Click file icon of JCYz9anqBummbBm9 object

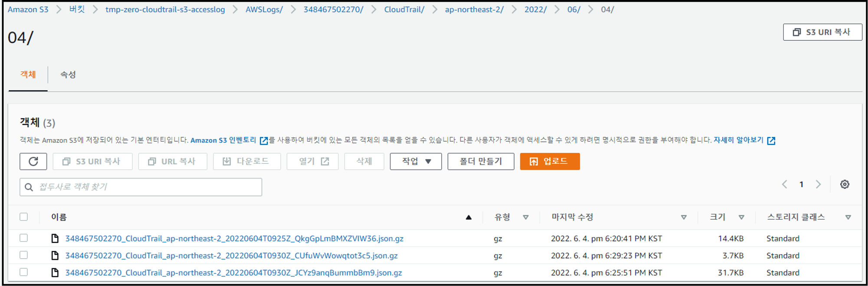[55, 273]
